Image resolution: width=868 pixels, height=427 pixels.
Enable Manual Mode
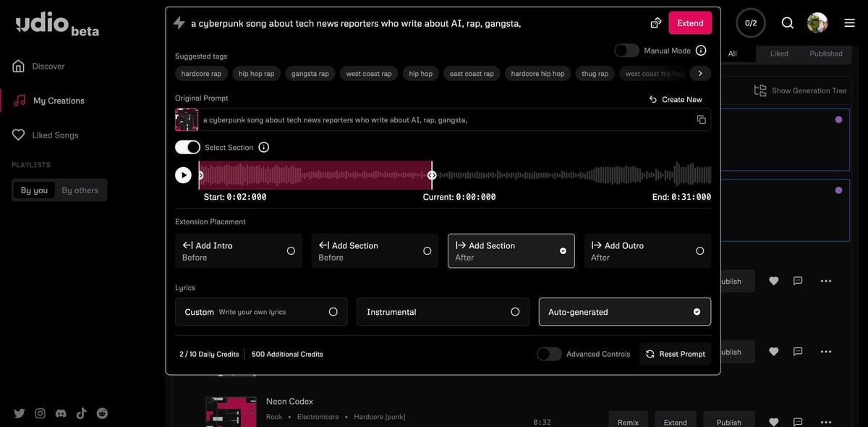(x=626, y=50)
